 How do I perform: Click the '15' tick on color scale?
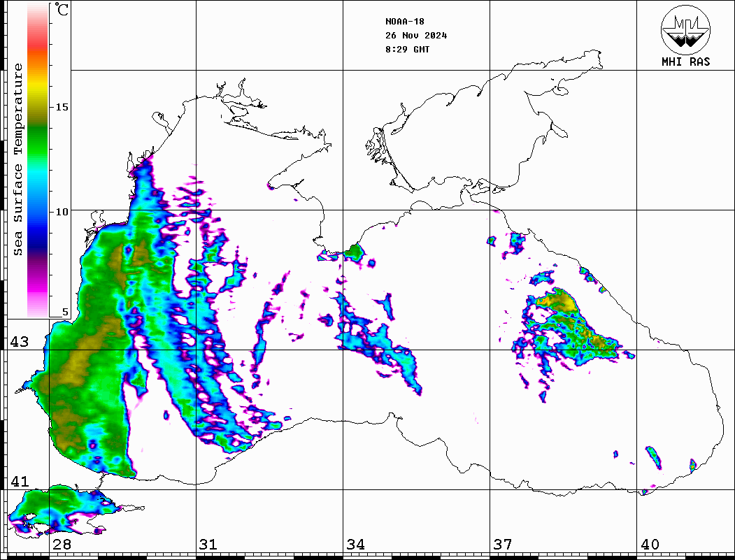coord(62,107)
